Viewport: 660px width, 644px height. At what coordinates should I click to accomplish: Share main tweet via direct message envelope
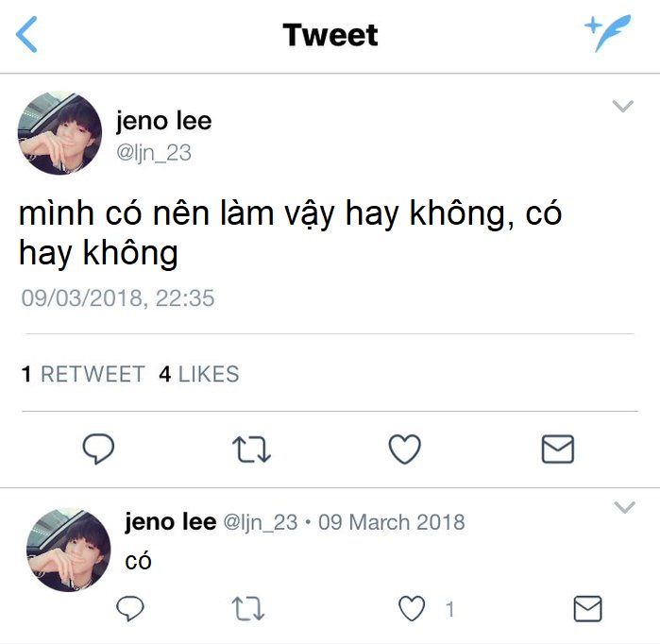558,449
